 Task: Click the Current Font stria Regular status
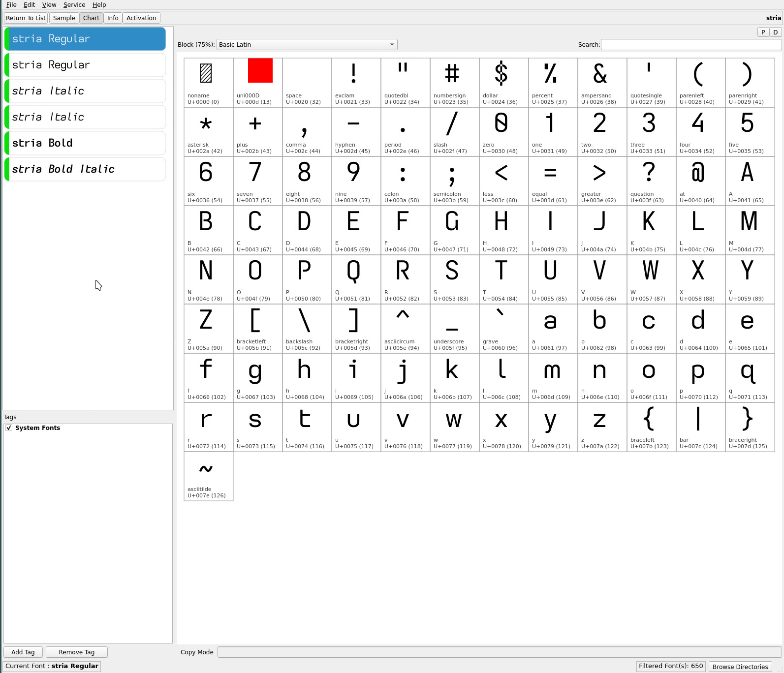tap(52, 666)
